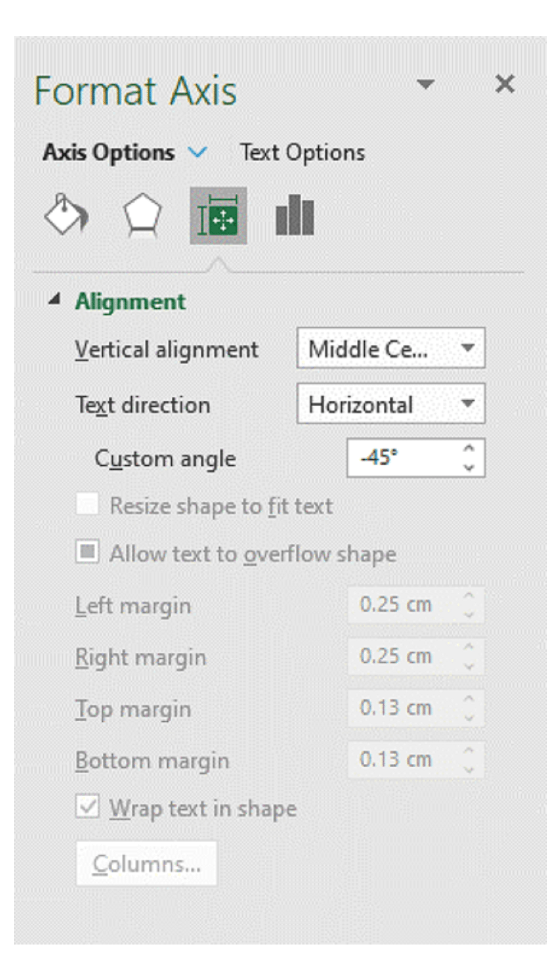This screenshot has width=551, height=980.
Task: Open the Vertical alignment dropdown
Action: click(391, 348)
